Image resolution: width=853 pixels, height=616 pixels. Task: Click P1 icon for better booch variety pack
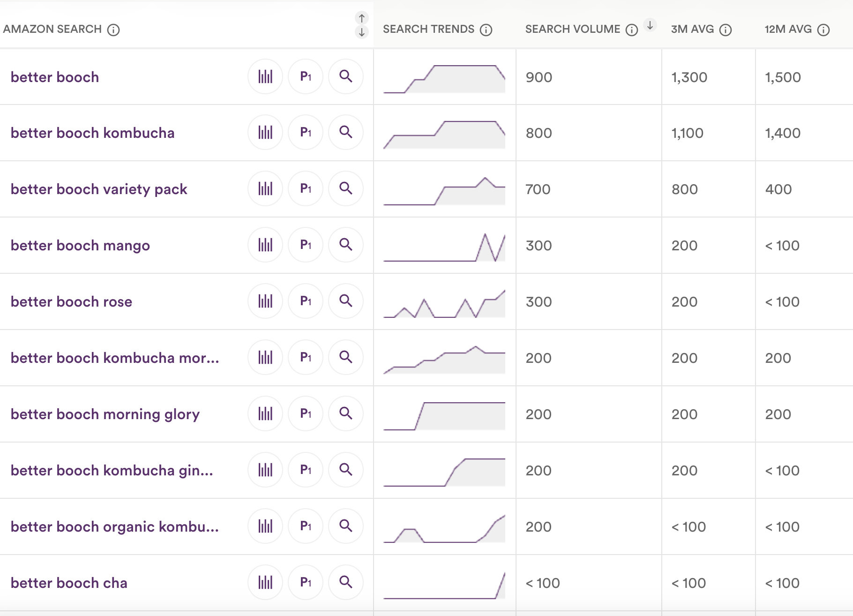[x=306, y=189]
